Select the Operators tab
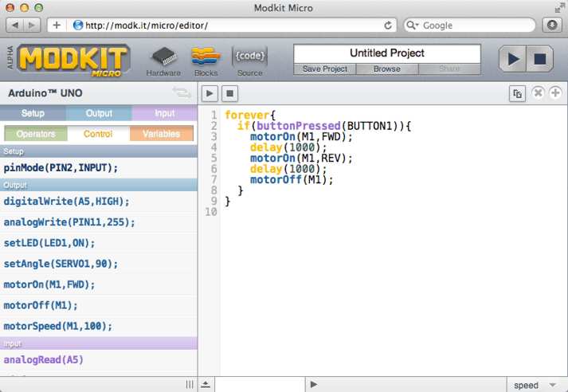 [36, 134]
